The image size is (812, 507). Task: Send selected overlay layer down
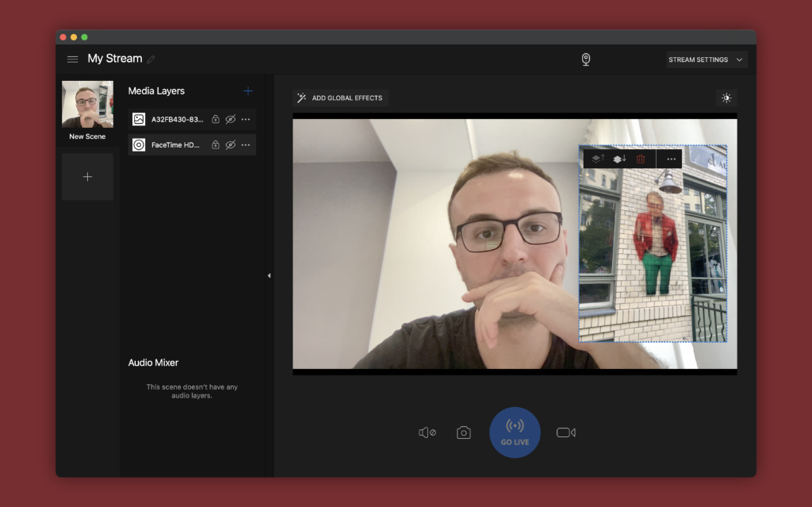tap(619, 159)
